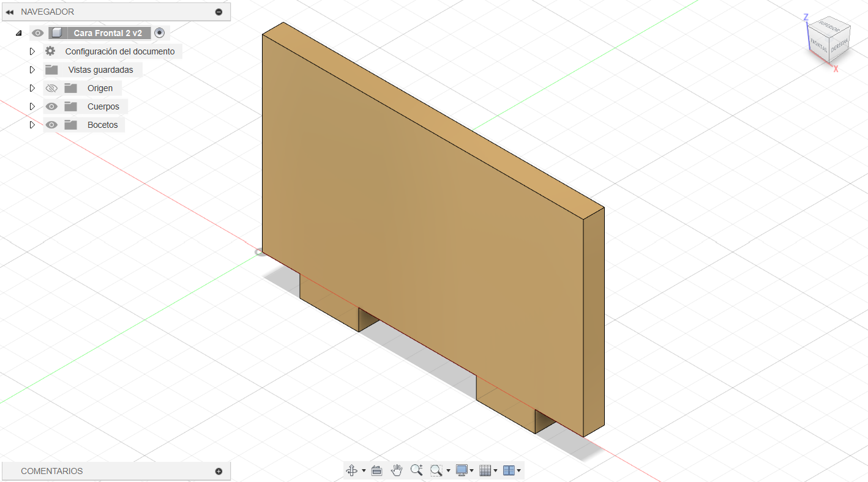Click the Grid and Snaps icon

click(485, 470)
